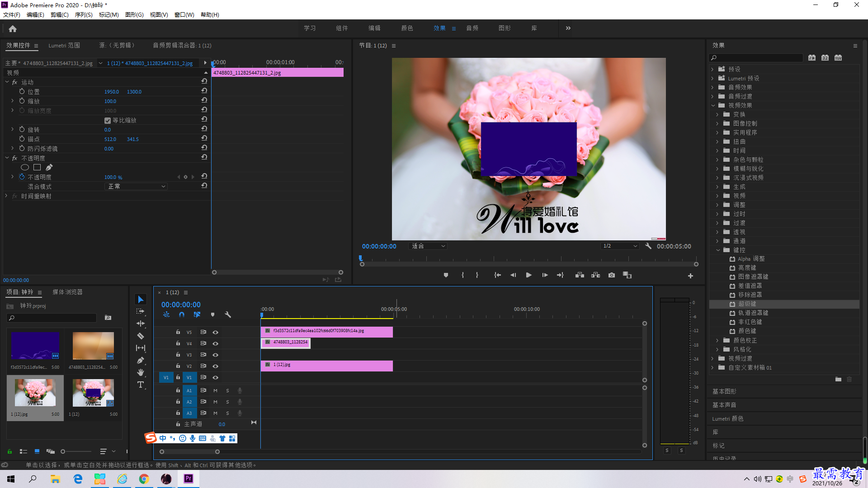Switch to the 颜色 workspace tab

click(x=407, y=28)
